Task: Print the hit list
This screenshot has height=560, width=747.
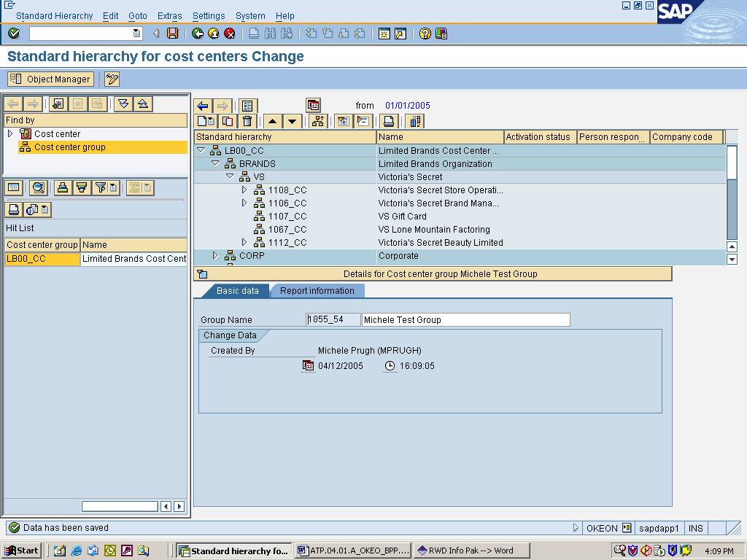Action: tap(14, 209)
